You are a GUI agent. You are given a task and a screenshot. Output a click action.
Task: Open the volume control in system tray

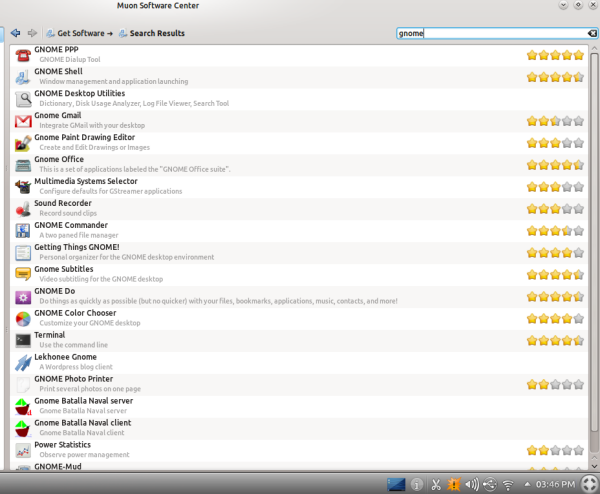471,485
